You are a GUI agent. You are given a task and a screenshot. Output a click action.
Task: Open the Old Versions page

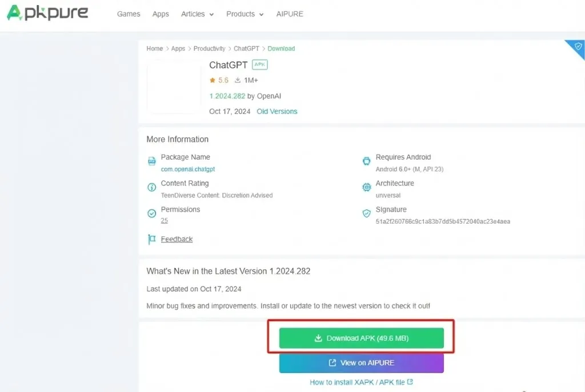tap(277, 111)
